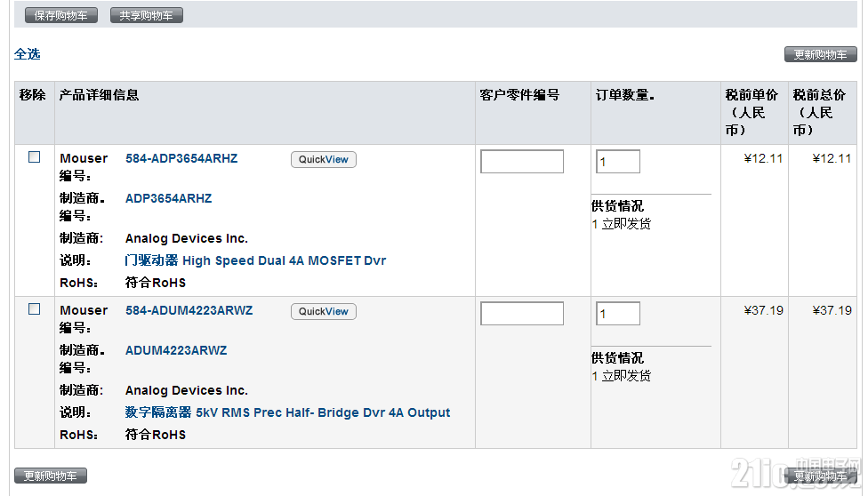
Task: Open manufacturer part ADP3654ARHZ link
Action: (x=168, y=198)
